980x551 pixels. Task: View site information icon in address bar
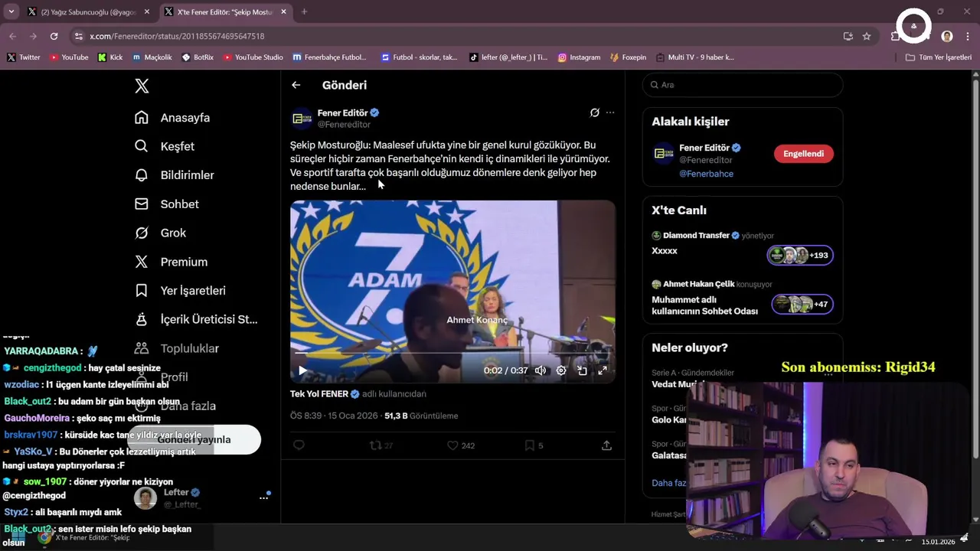(79, 36)
